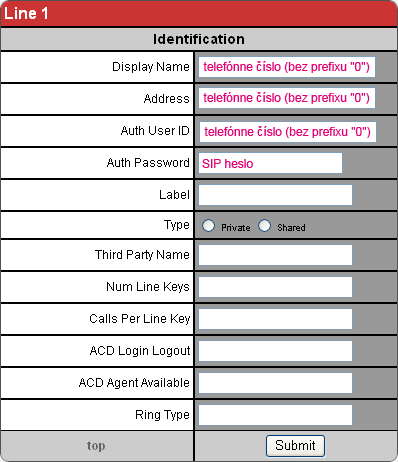Select the Num Line Keys input

(x=275, y=287)
